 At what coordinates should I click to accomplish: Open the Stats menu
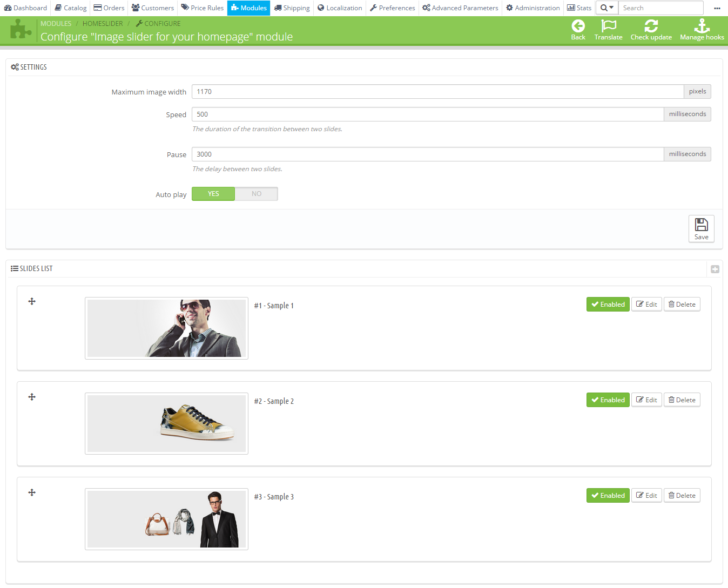pyautogui.click(x=579, y=8)
